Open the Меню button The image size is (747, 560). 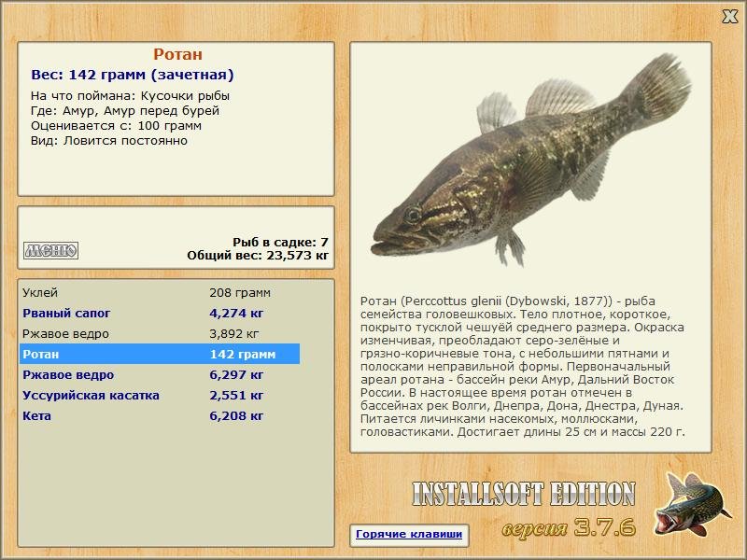[51, 250]
